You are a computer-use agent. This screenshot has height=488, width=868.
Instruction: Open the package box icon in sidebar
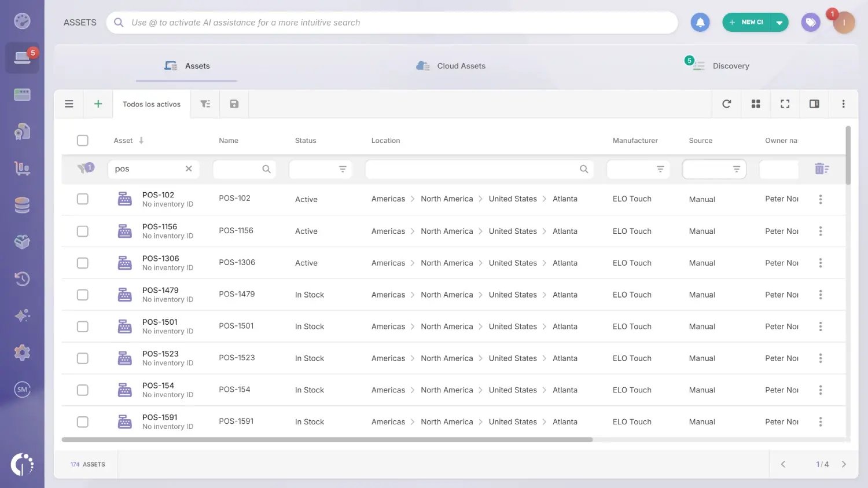point(22,242)
